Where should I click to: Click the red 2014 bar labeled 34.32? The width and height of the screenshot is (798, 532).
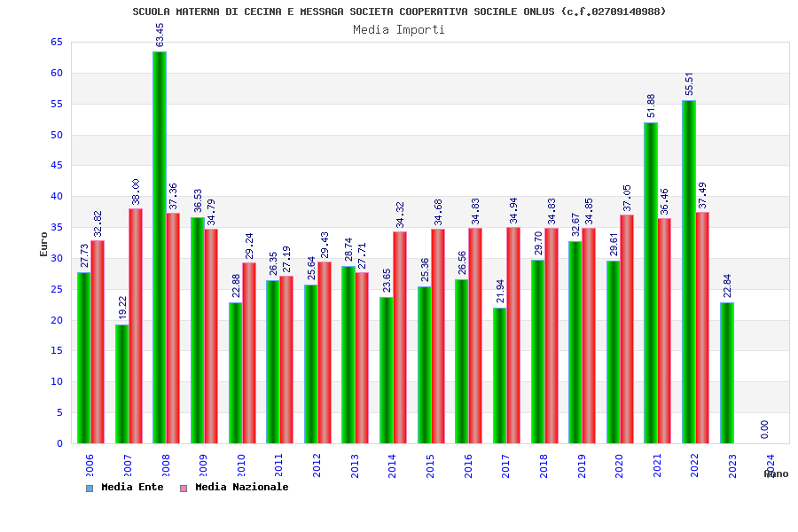coord(400,338)
